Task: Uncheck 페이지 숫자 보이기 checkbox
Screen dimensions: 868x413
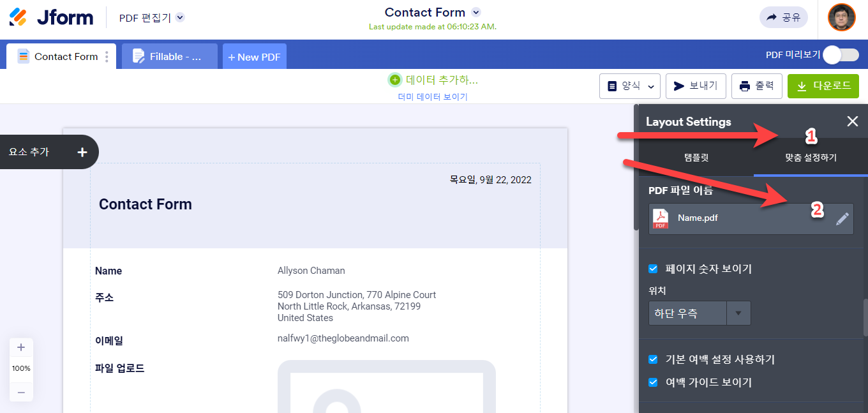Action: 653,269
